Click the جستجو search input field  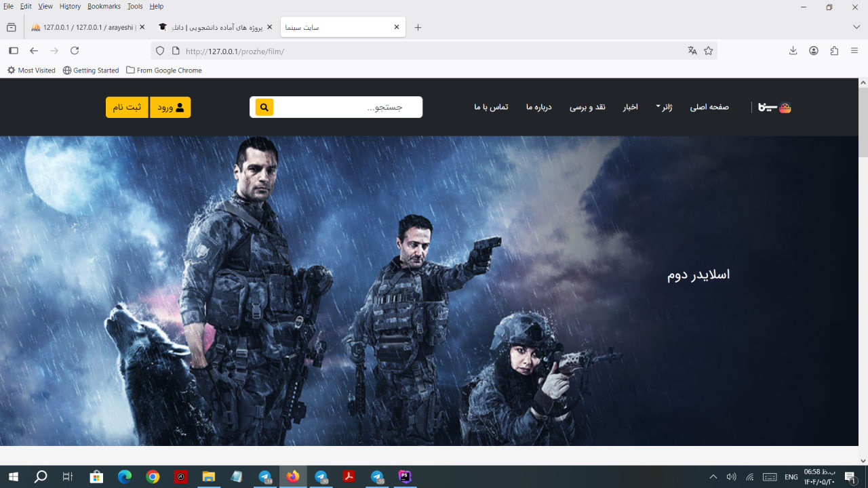pos(349,107)
